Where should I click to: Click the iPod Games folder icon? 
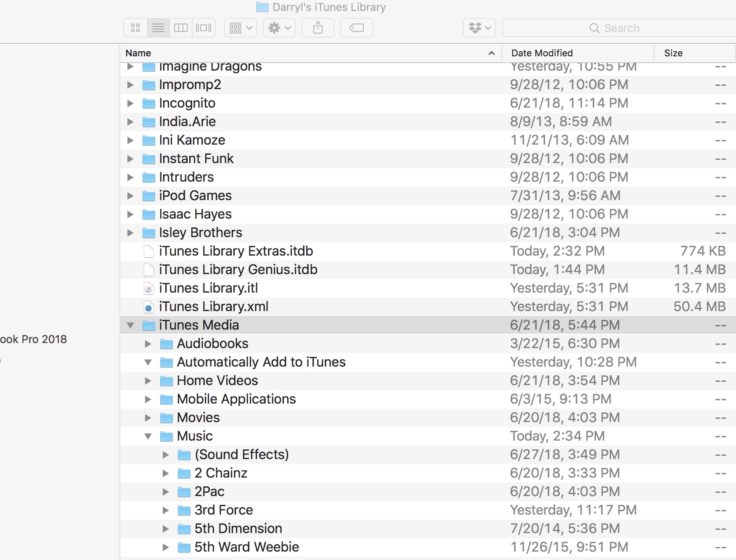click(149, 196)
